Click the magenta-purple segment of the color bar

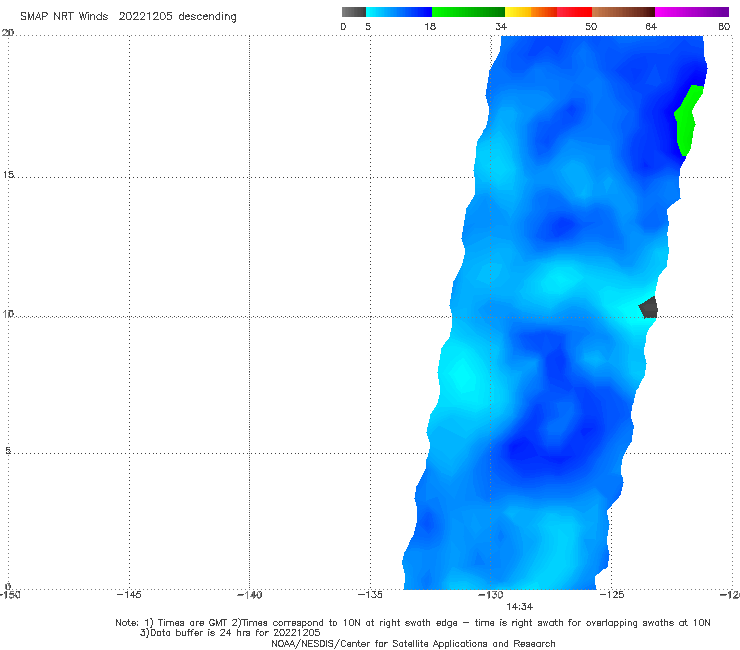[692, 12]
